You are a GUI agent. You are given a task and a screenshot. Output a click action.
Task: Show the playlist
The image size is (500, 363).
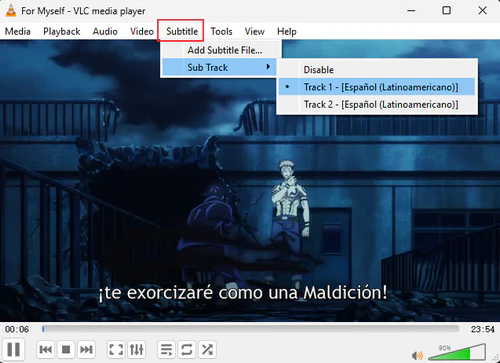(166, 350)
